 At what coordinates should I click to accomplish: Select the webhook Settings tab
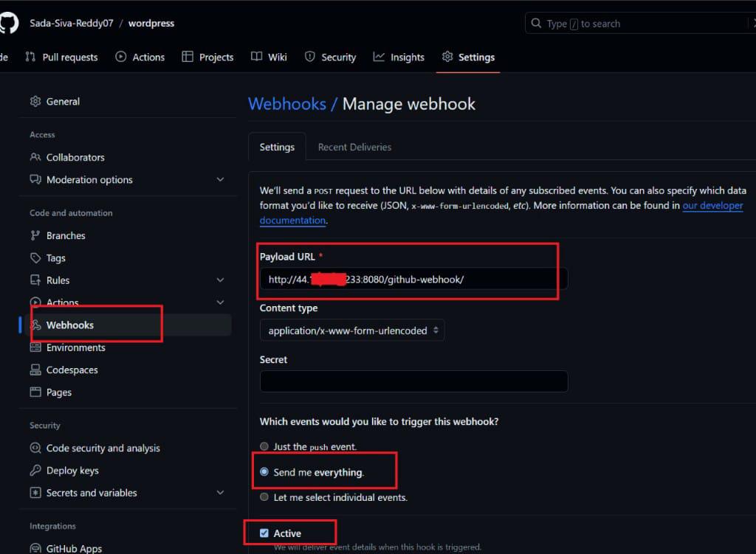[277, 147]
